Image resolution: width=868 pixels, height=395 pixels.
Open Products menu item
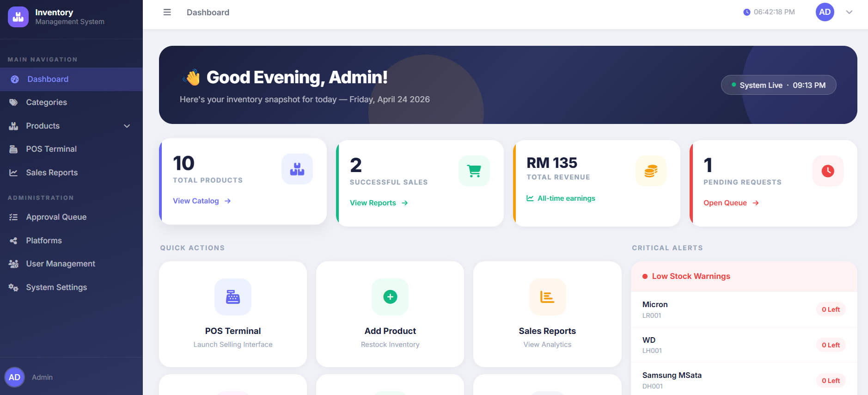tap(71, 126)
